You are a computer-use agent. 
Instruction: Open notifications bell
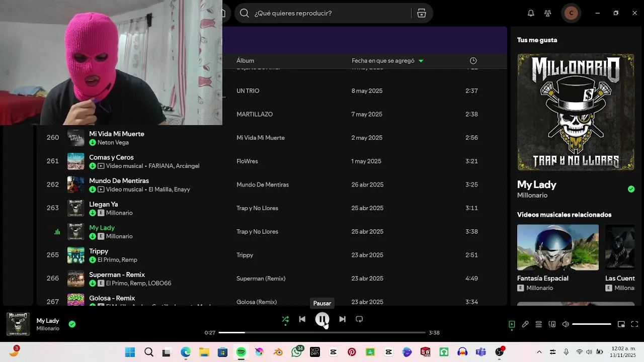coord(531,13)
